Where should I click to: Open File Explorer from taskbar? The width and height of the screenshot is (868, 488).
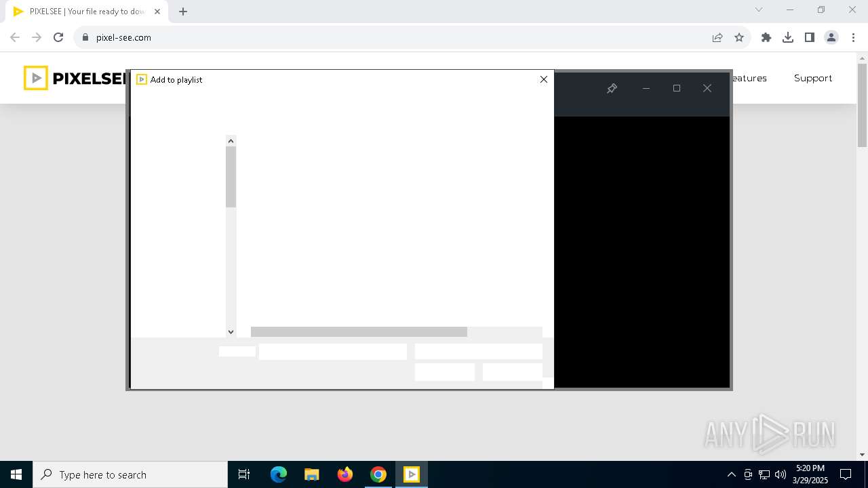pos(311,474)
